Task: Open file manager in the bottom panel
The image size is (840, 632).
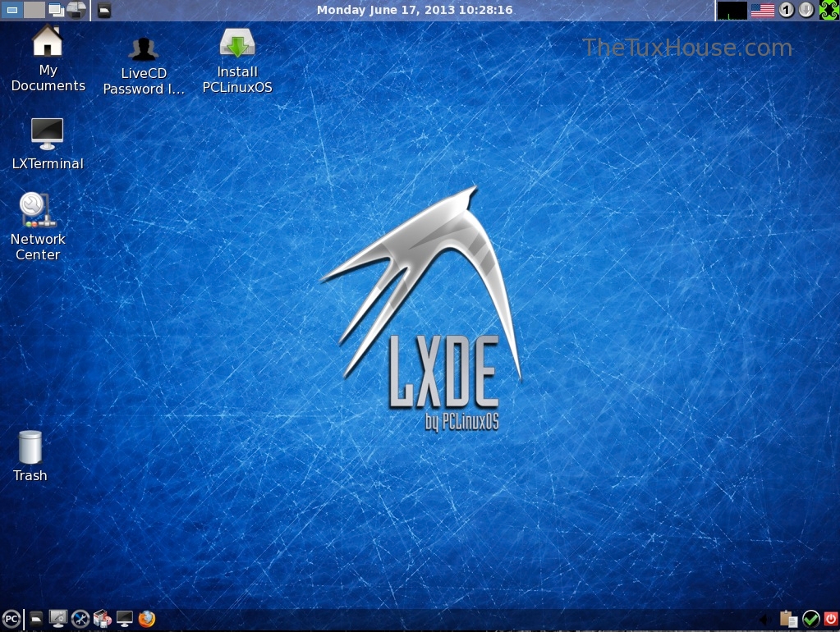Action: (36, 619)
